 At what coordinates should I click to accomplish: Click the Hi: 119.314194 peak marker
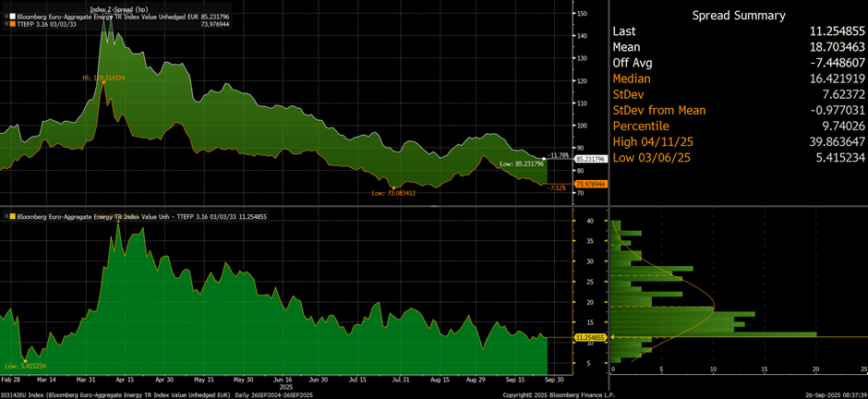(103, 80)
